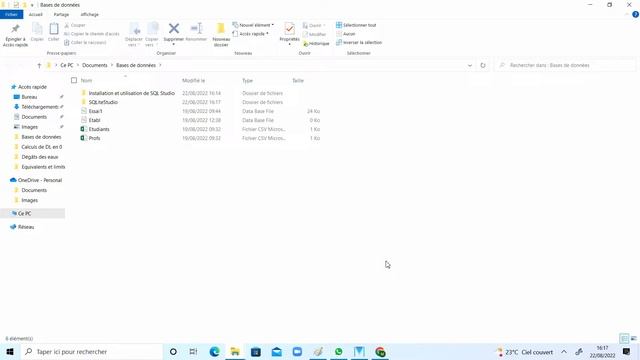This screenshot has height=360, width=640.
Task: Open Réseau in the navigation pane
Action: [x=26, y=227]
